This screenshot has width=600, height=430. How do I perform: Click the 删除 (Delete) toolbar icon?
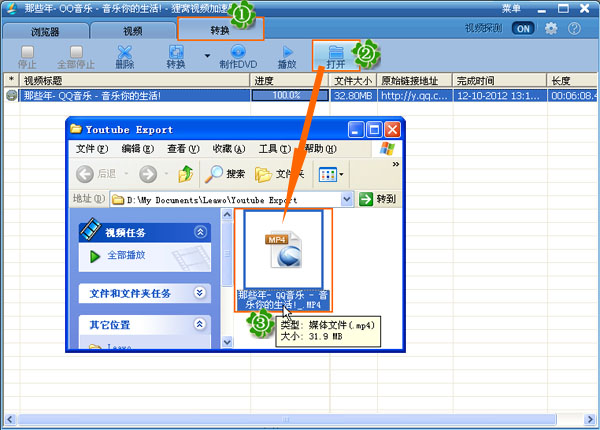(125, 52)
